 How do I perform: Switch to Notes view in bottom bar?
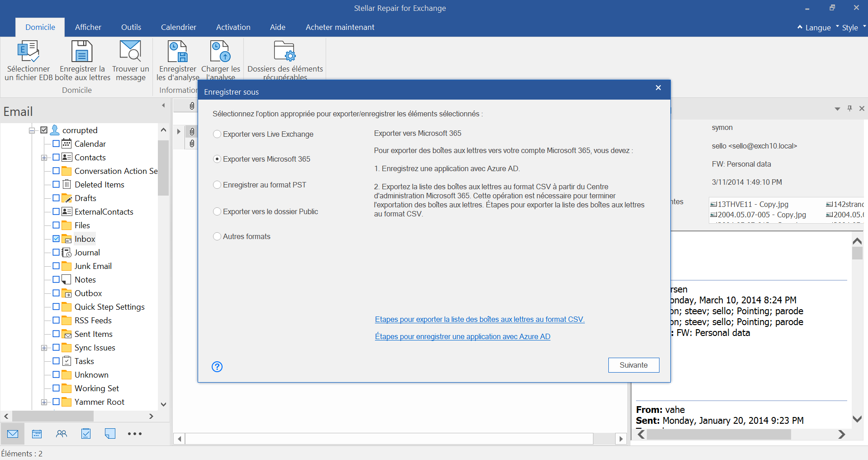point(110,434)
